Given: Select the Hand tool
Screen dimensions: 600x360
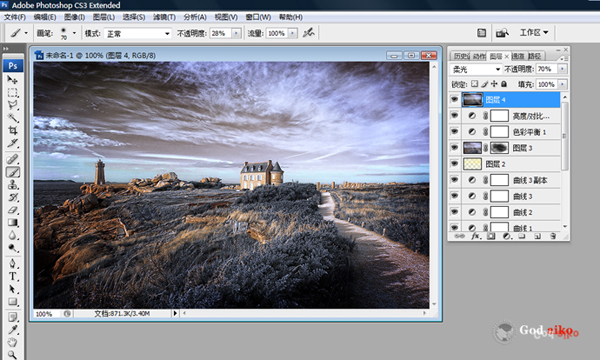Looking at the screenshot, I should coord(13,342).
